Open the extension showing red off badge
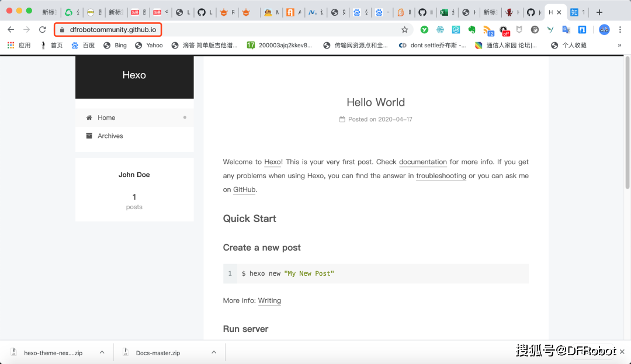631x364 pixels. tap(504, 30)
